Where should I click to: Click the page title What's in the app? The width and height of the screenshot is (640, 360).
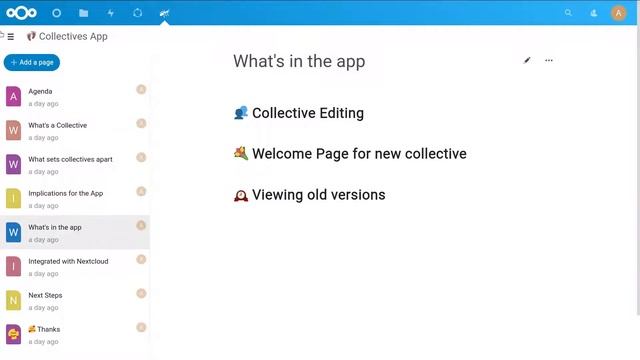click(299, 61)
